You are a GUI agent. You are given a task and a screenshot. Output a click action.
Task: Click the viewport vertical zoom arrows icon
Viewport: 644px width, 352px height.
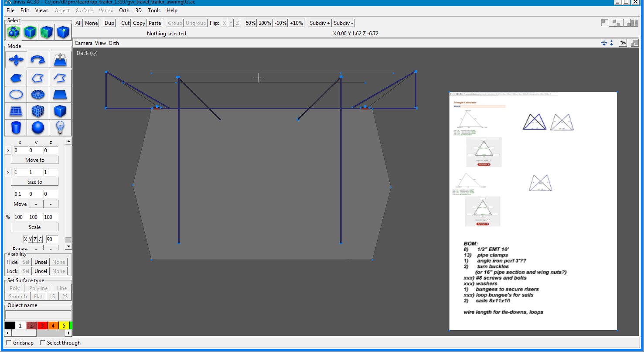point(611,43)
